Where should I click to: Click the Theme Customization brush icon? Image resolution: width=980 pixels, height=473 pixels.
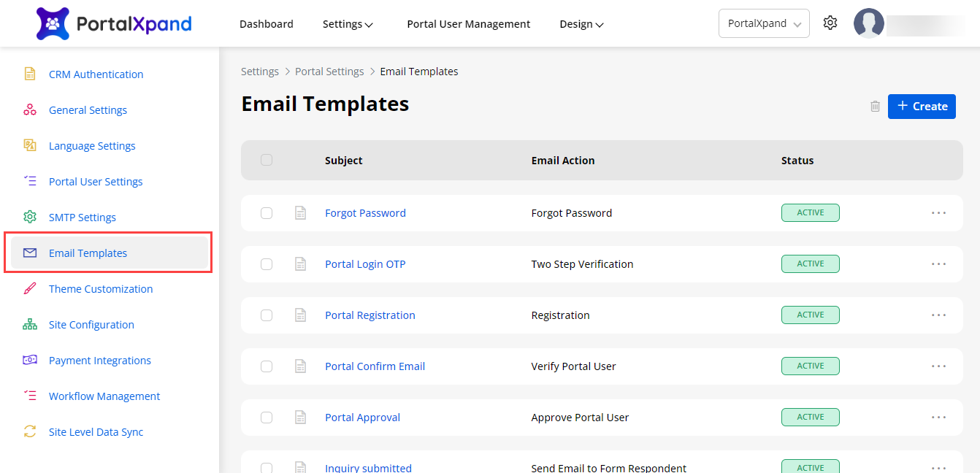point(30,289)
